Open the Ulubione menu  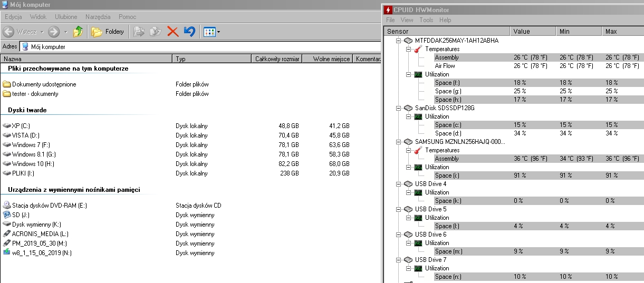pyautogui.click(x=66, y=17)
